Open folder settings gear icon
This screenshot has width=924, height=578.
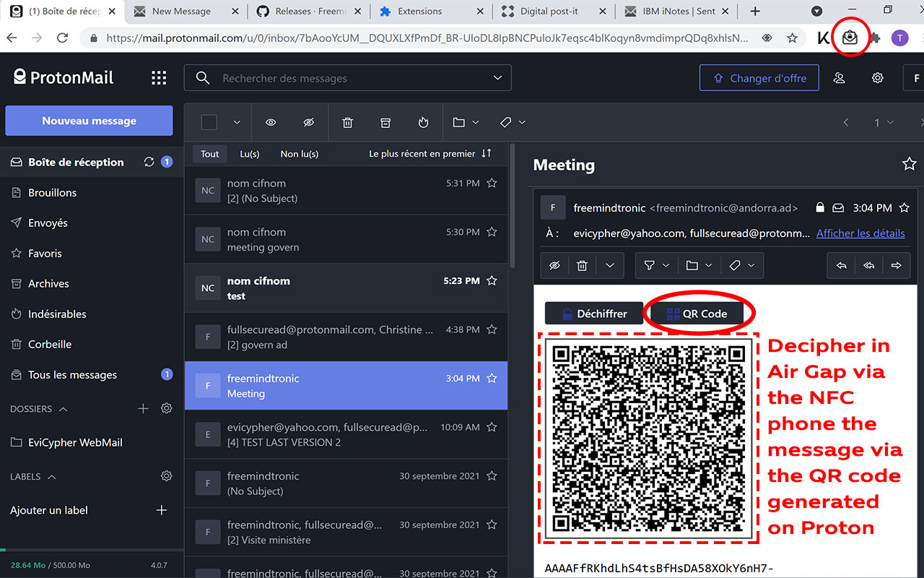tap(167, 408)
